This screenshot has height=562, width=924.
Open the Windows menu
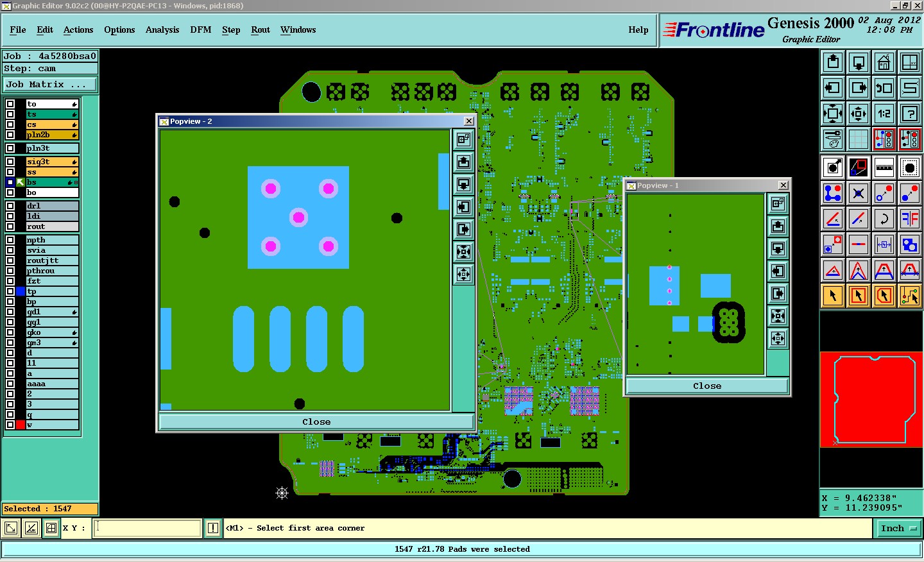pos(298,30)
